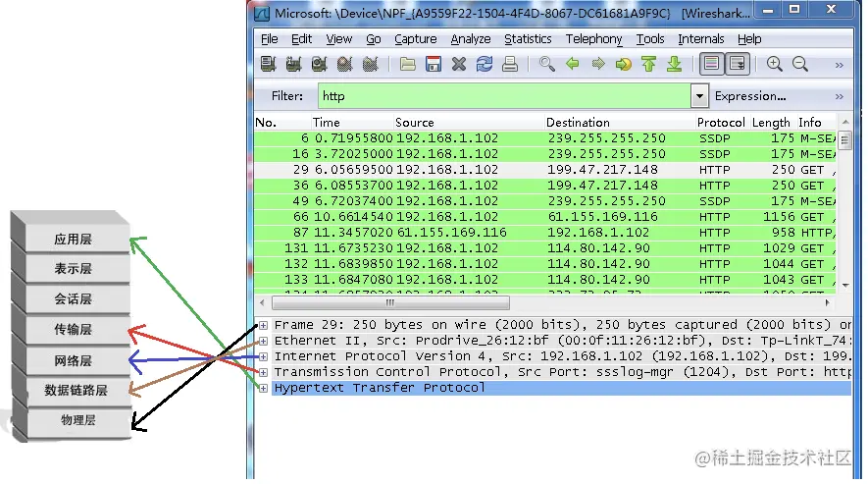Find a packet magnifier icon
This screenshot has height=484, width=868.
pyautogui.click(x=547, y=65)
